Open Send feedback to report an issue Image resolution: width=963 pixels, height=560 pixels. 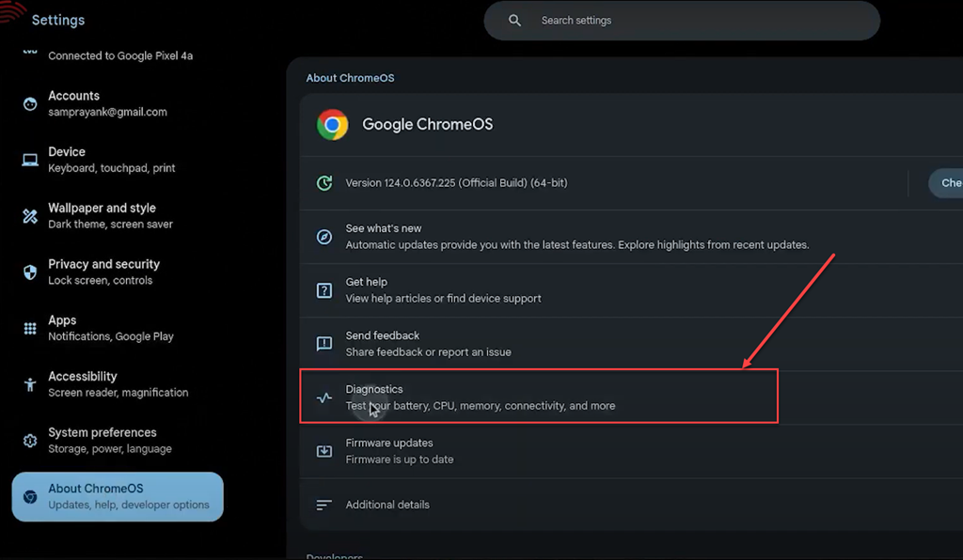[631, 344]
